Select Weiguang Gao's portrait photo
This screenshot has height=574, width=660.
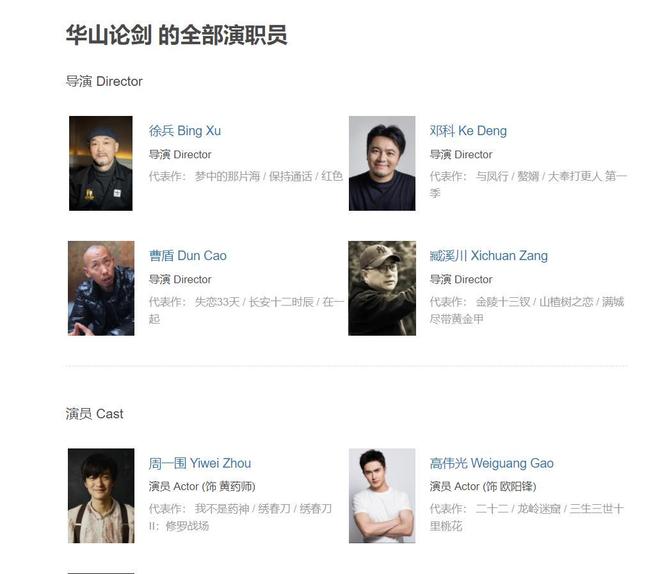click(x=382, y=496)
